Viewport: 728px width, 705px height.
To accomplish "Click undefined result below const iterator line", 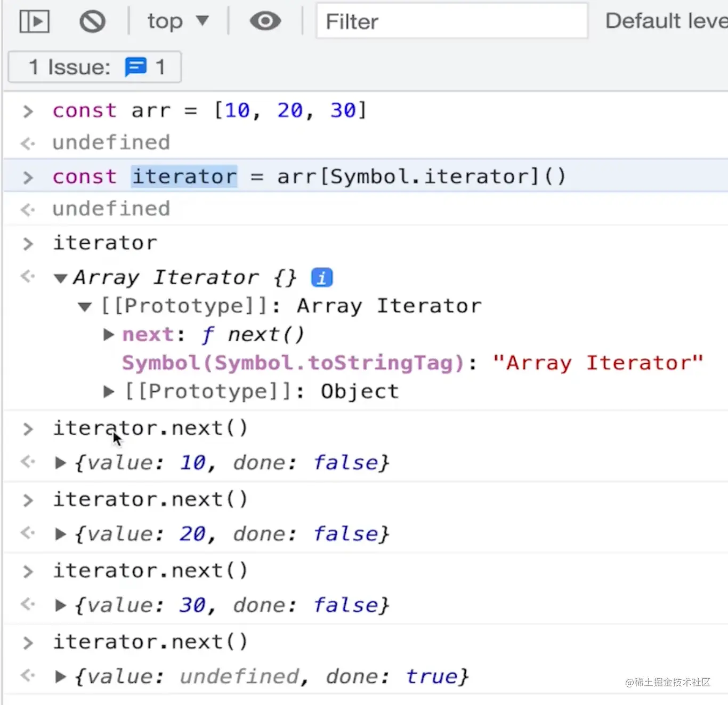I will tap(111, 209).
